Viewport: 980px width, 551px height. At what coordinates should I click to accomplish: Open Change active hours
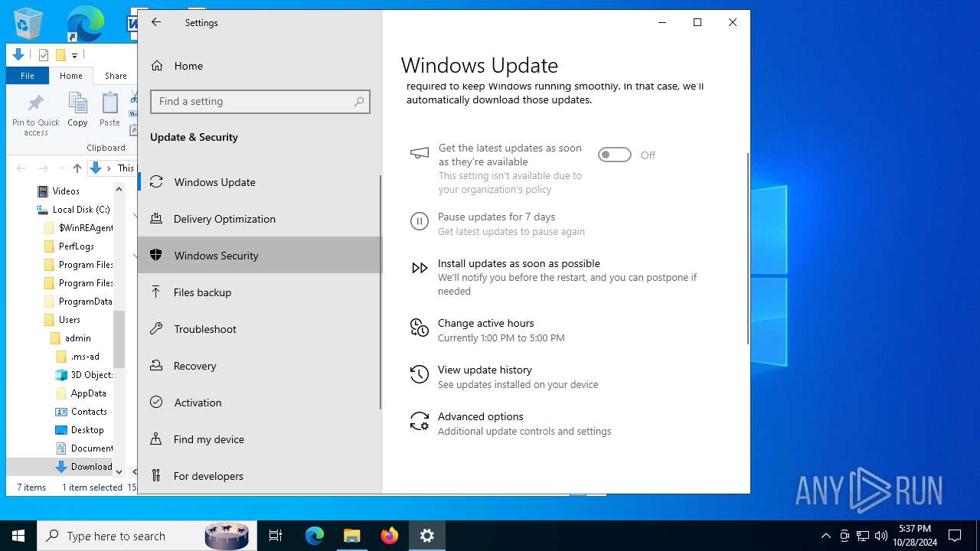click(485, 323)
